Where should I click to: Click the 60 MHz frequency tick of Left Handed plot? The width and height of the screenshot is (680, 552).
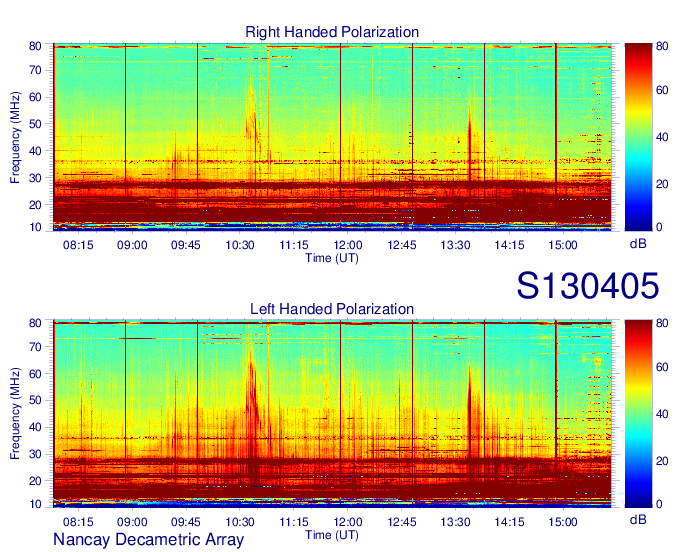(35, 374)
